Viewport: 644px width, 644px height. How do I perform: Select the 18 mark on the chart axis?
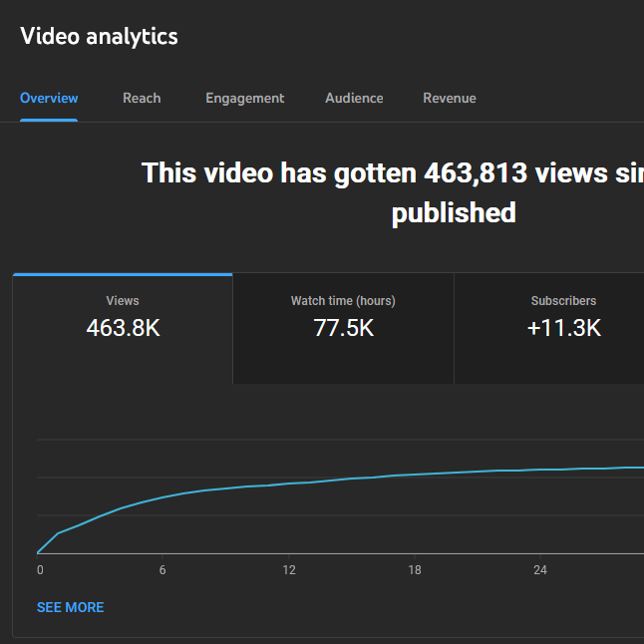415,570
